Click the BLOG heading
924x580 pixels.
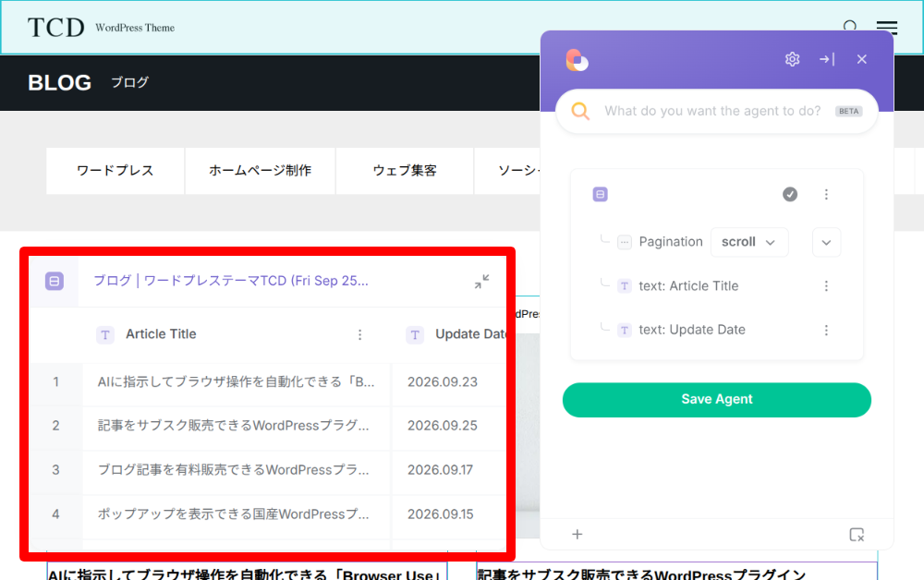pos(59,82)
